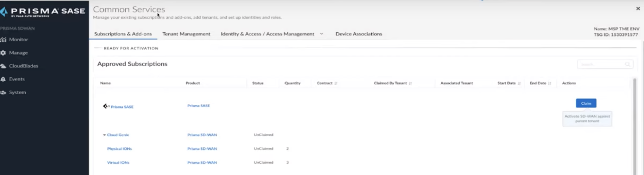Click UnClaimed status in Virtual IONs row

point(263,162)
